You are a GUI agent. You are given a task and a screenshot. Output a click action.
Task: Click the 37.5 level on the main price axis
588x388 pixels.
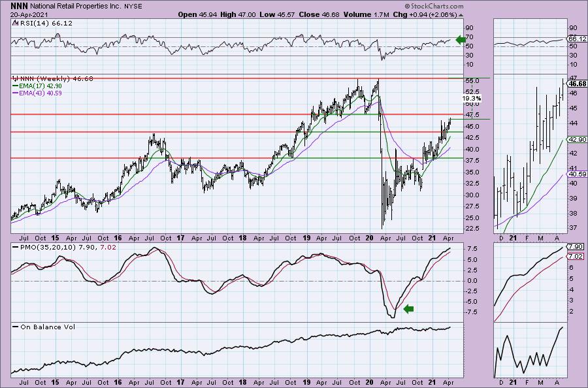pyautogui.click(x=473, y=161)
